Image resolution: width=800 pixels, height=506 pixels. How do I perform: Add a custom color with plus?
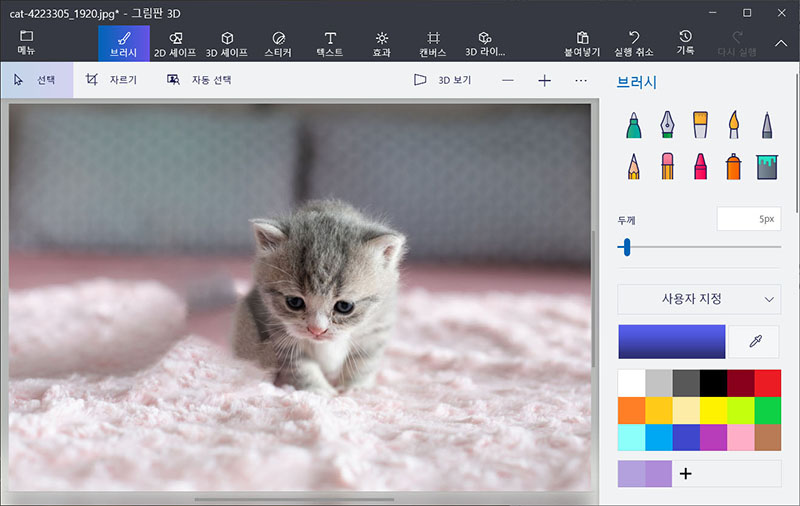686,474
